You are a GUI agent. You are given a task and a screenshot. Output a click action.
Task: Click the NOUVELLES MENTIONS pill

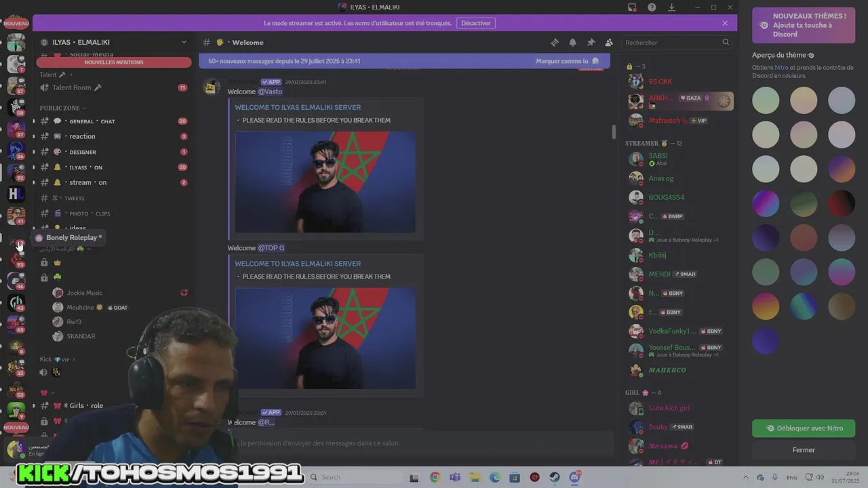click(x=114, y=62)
